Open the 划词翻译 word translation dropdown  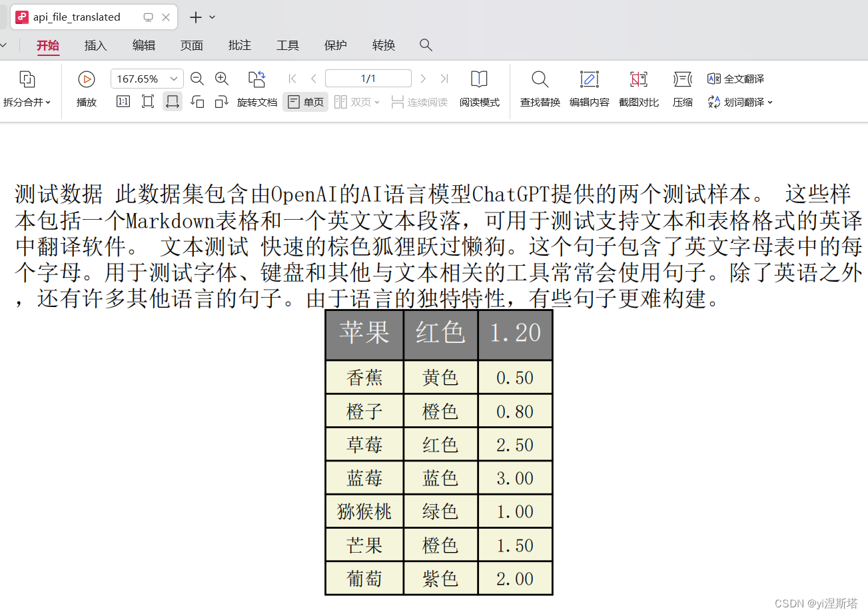740,102
